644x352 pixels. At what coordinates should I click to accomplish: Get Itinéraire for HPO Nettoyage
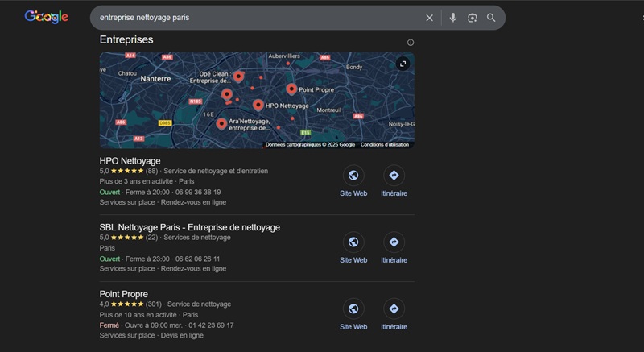coord(394,182)
